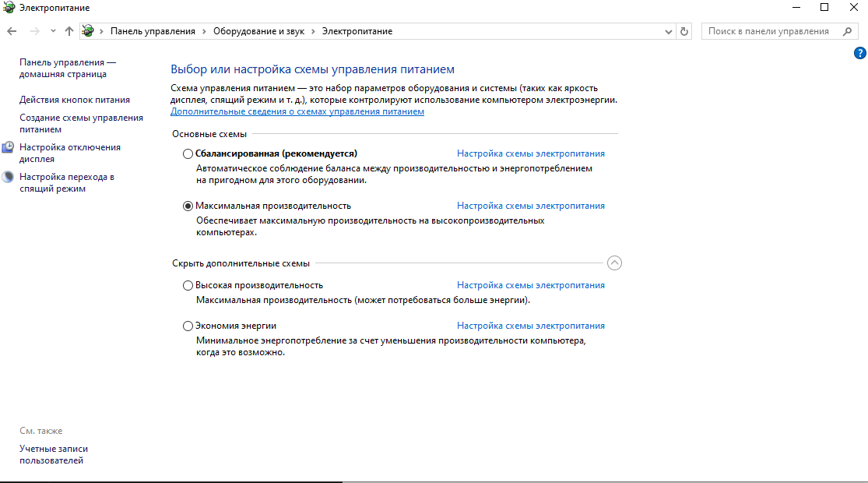
Task: Select Сбалансированная (рекомендуется) power plan
Action: point(188,154)
